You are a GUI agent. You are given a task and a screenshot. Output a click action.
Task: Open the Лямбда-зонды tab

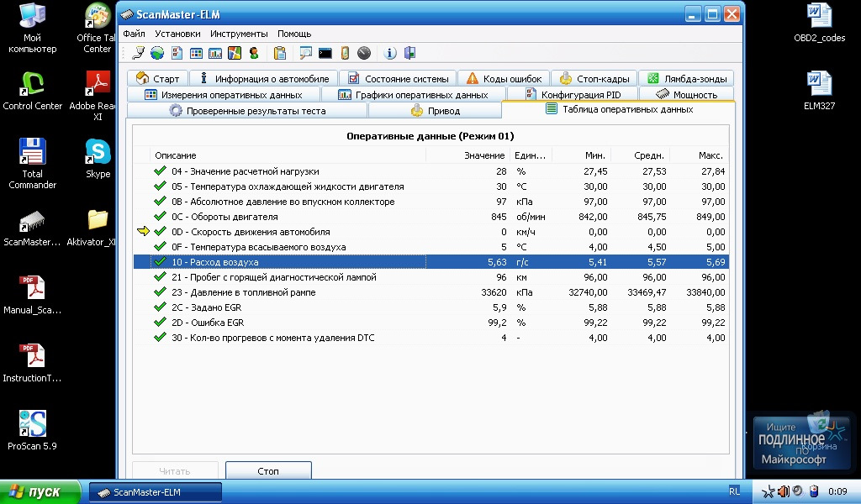tap(686, 78)
